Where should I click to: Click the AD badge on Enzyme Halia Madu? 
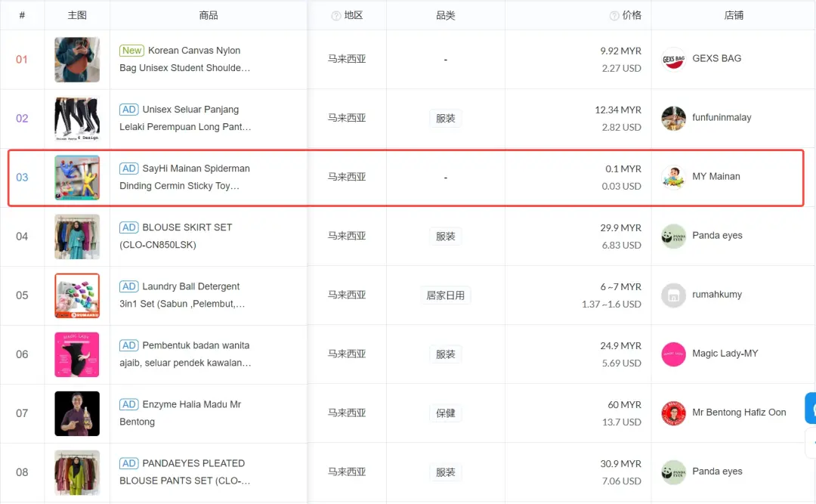click(129, 404)
